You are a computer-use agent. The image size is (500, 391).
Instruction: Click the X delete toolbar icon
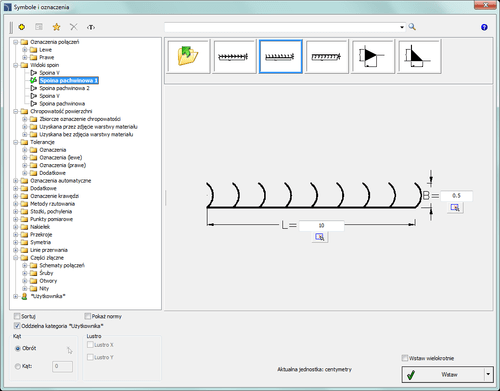click(x=74, y=27)
